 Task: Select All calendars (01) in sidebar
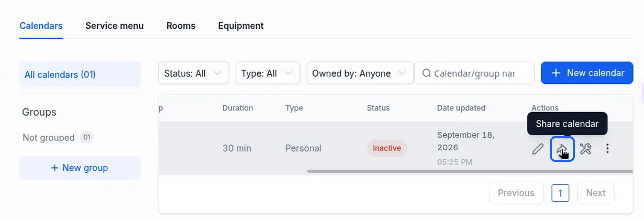[x=80, y=75]
